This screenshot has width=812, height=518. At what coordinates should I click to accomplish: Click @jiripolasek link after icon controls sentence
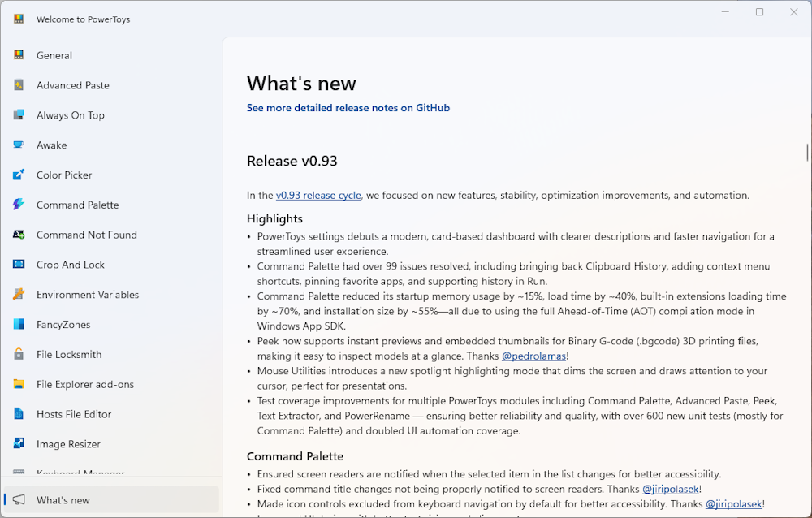(734, 504)
